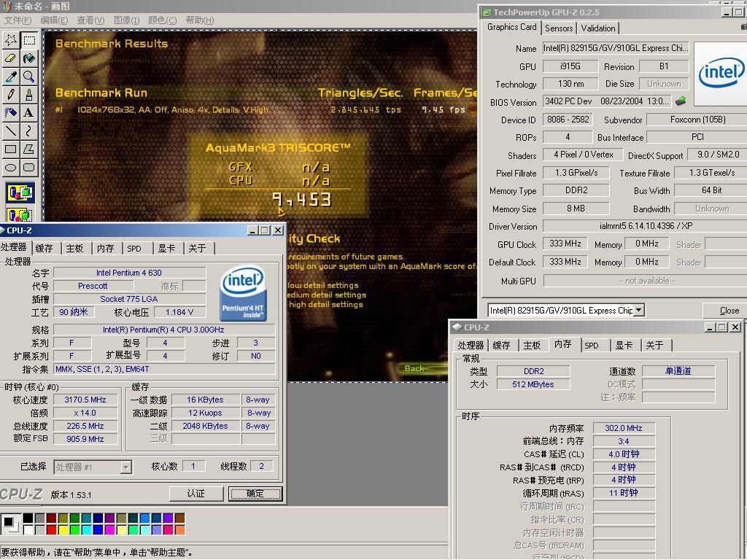
Task: Open the GPU selection dropdown in GPU-Z
Action: click(x=639, y=310)
